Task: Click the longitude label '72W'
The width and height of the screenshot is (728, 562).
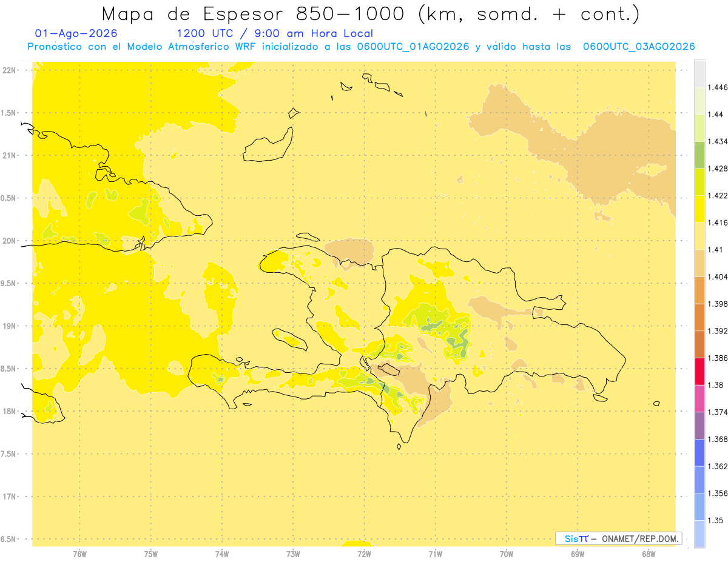Action: click(364, 555)
